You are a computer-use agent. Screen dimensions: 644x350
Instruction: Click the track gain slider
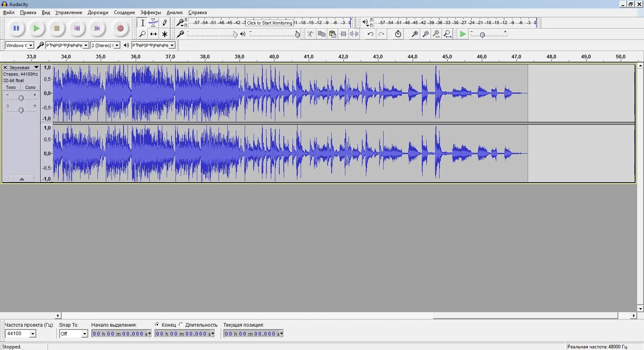click(21, 98)
